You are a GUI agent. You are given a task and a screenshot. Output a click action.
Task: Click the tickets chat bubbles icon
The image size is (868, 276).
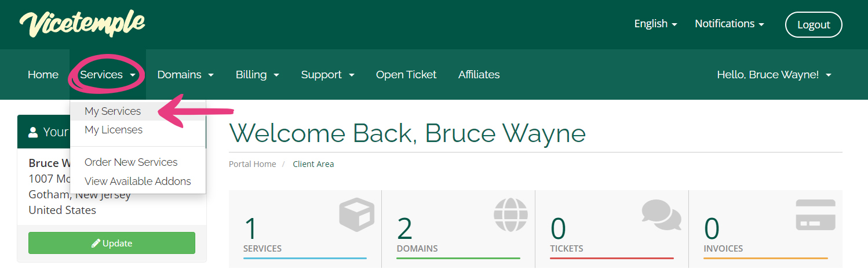click(662, 215)
